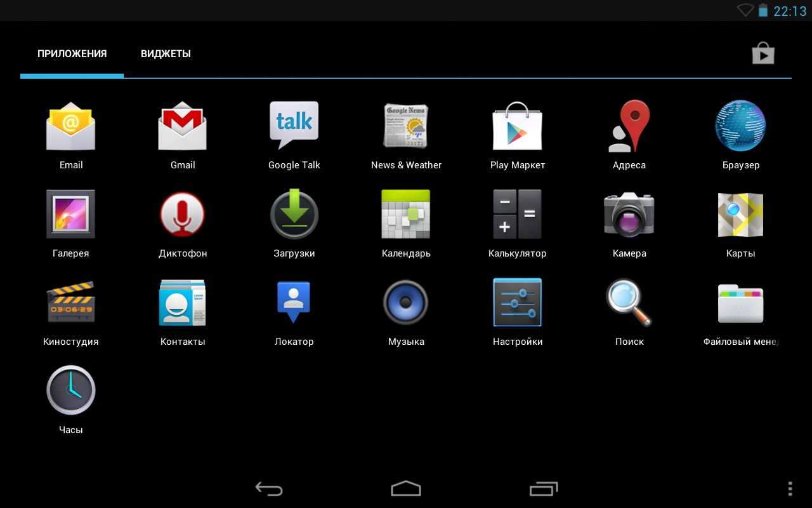Launch the Калькулятор app

[x=518, y=214]
